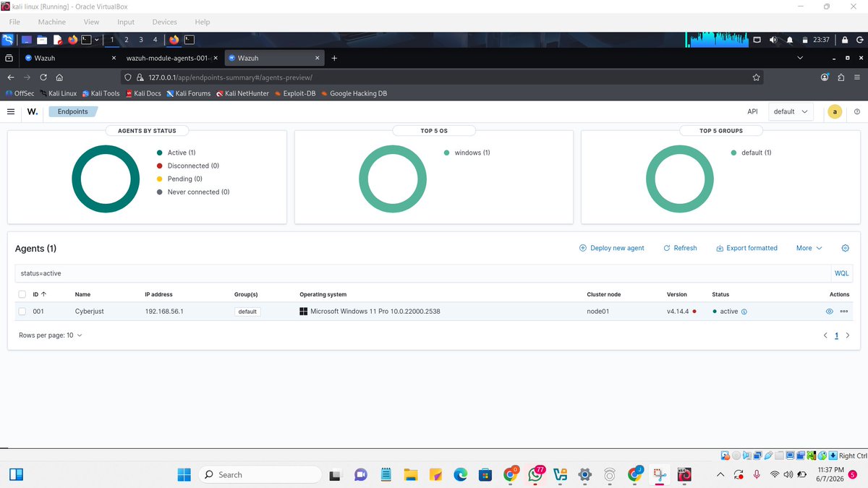The height and width of the screenshot is (488, 868).
Task: Sort agents by the ID column
Action: [x=39, y=294]
